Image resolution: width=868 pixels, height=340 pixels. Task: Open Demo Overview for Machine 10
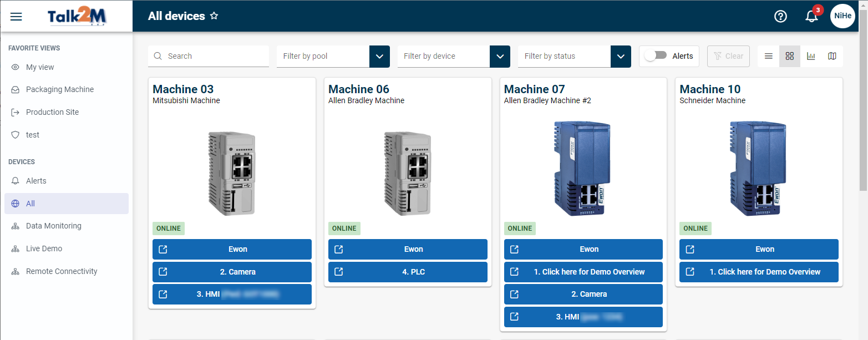759,272
